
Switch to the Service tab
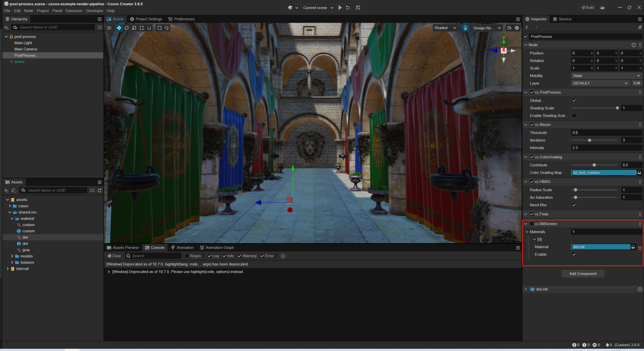562,19
